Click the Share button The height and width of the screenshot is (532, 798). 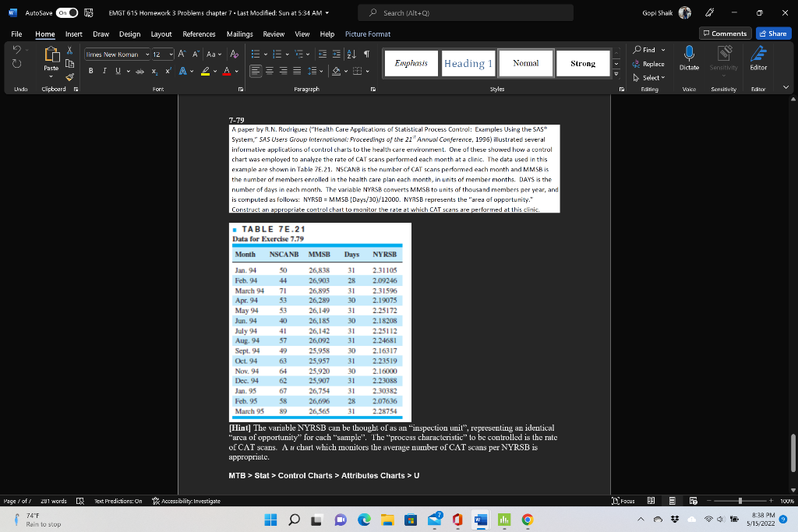(x=774, y=33)
